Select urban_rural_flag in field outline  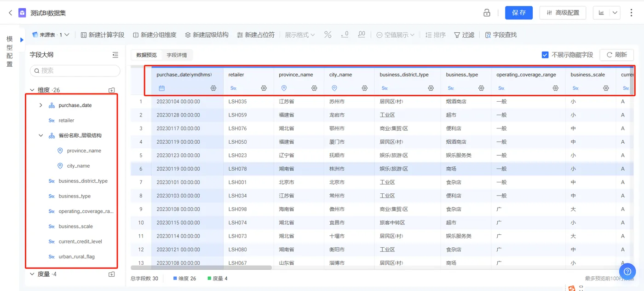(x=76, y=257)
